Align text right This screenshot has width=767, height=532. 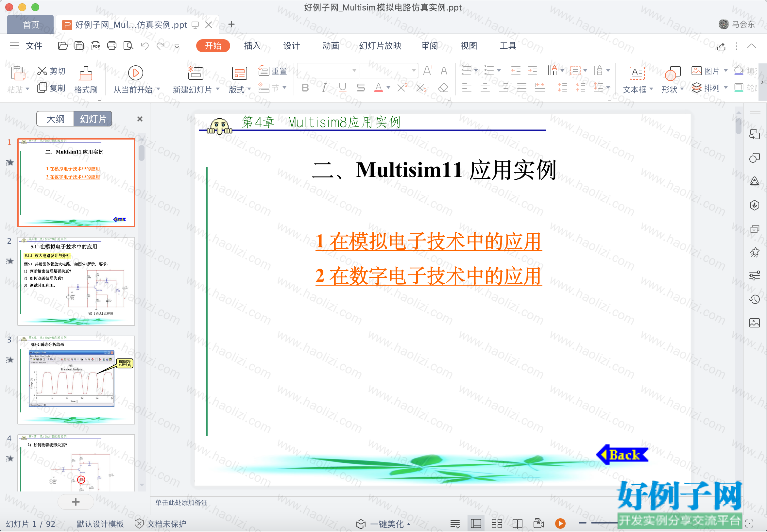(x=503, y=88)
